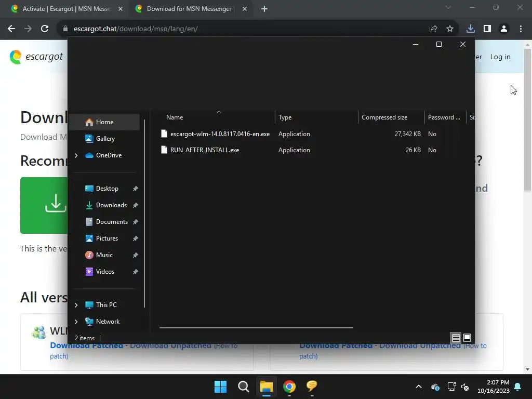Click file icon of RUN_AFTER_INSTALL.exe
Image resolution: width=532 pixels, height=399 pixels.
(x=164, y=150)
